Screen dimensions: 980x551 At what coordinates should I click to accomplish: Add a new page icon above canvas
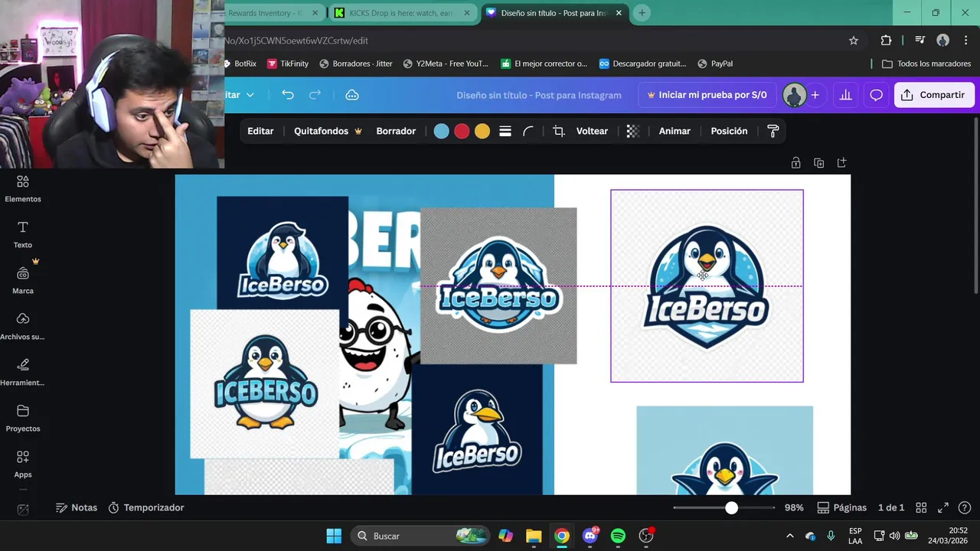[841, 163]
